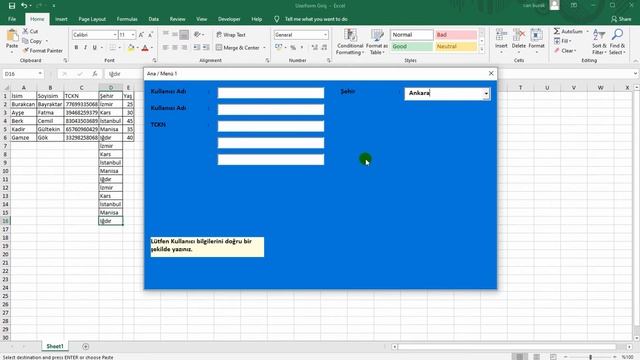Screen dimensions: 640x360
Task: Click the Percent Style icon
Action: [x=293, y=48]
